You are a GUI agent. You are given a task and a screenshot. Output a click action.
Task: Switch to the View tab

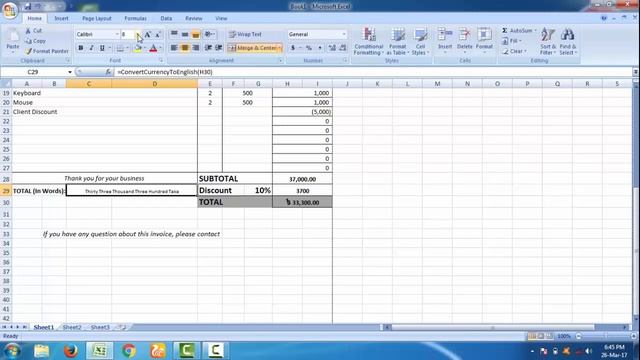click(x=221, y=18)
